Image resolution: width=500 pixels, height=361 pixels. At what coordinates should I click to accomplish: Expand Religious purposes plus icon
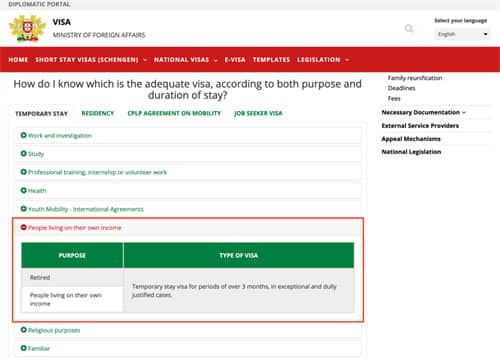click(x=23, y=330)
